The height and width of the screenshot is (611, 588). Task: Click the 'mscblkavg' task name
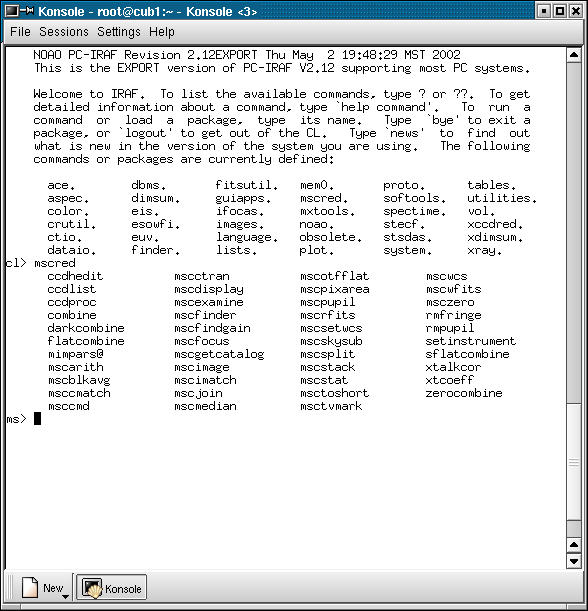click(x=79, y=380)
